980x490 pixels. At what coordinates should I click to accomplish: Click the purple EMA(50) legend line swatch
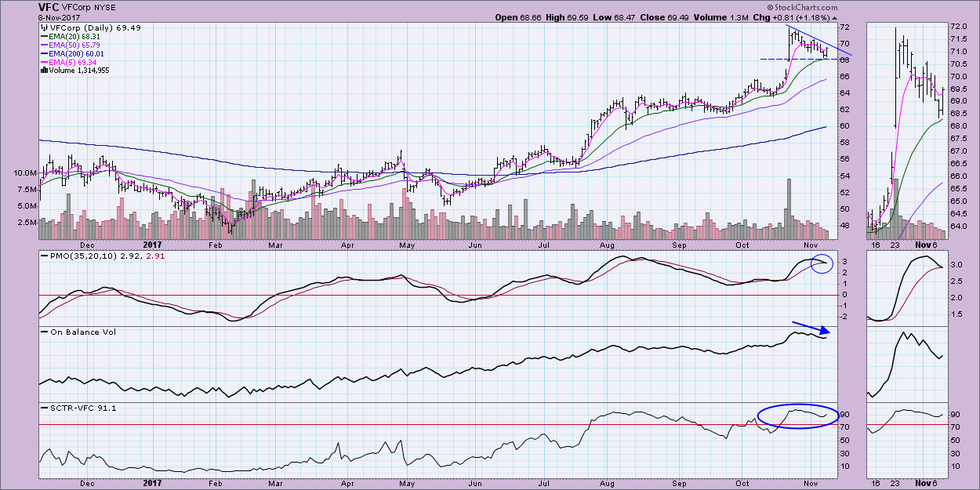[45, 44]
